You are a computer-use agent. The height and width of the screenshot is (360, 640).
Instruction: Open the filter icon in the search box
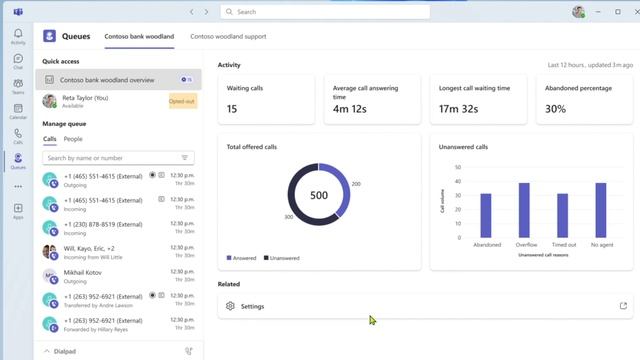[x=184, y=158]
